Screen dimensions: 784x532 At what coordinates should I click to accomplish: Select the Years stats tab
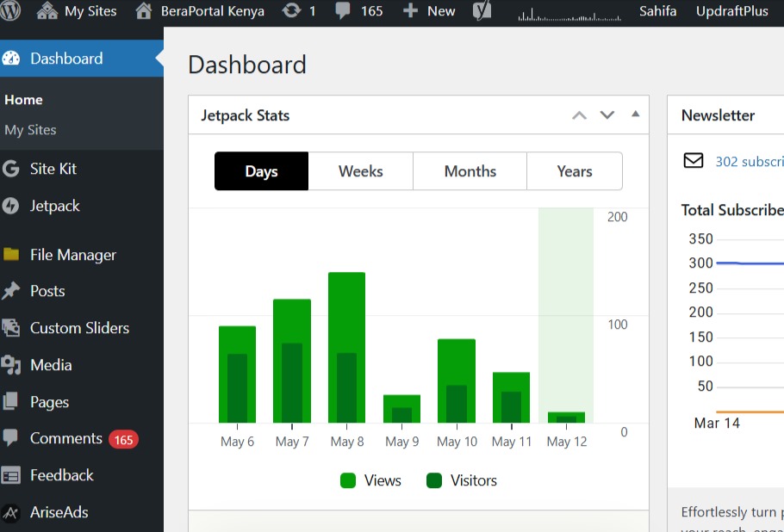click(x=574, y=171)
